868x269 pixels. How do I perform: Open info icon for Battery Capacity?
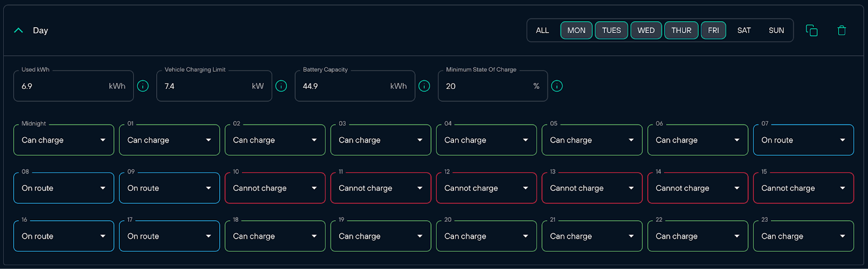(x=424, y=86)
